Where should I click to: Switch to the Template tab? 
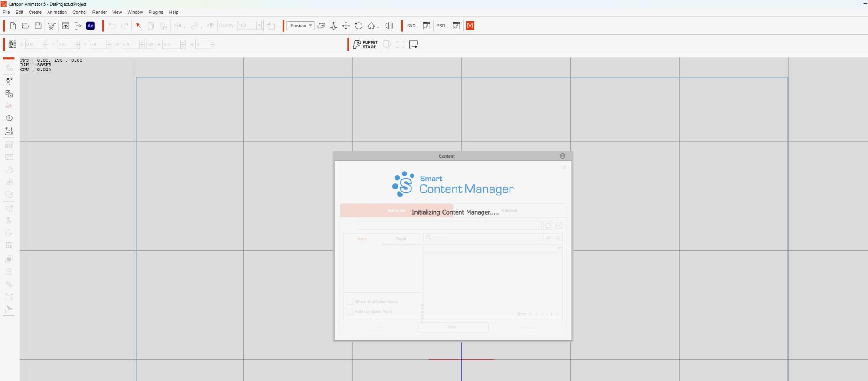point(396,211)
